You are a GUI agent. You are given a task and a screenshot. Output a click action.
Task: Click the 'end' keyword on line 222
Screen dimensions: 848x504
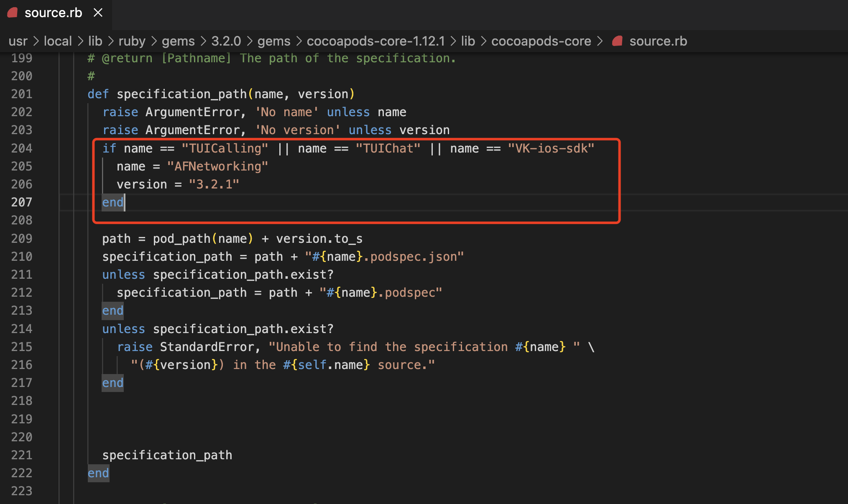(98, 473)
